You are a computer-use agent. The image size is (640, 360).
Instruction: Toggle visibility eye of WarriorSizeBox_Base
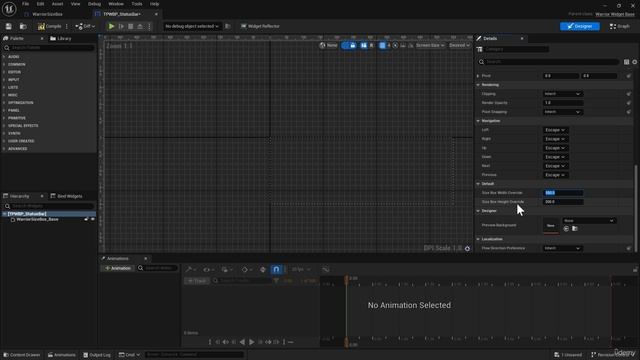point(93,220)
